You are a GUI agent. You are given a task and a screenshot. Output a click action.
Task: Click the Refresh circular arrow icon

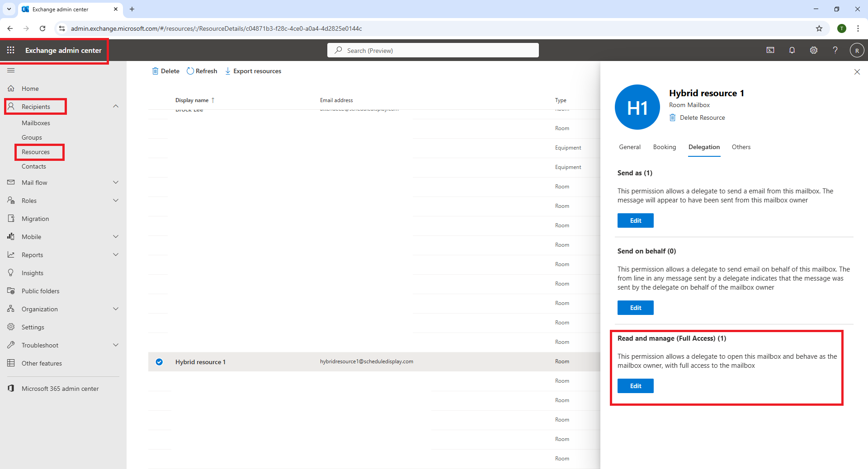(190, 71)
